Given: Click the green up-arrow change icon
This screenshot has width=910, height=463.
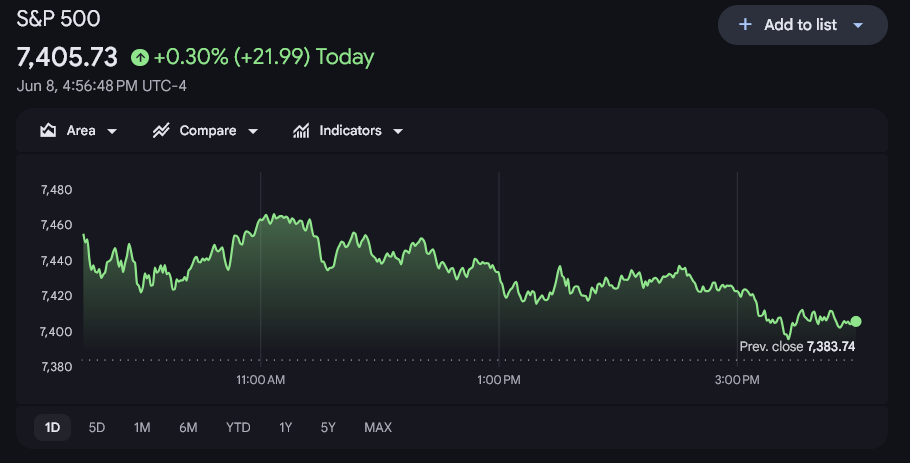Looking at the screenshot, I should pos(140,57).
